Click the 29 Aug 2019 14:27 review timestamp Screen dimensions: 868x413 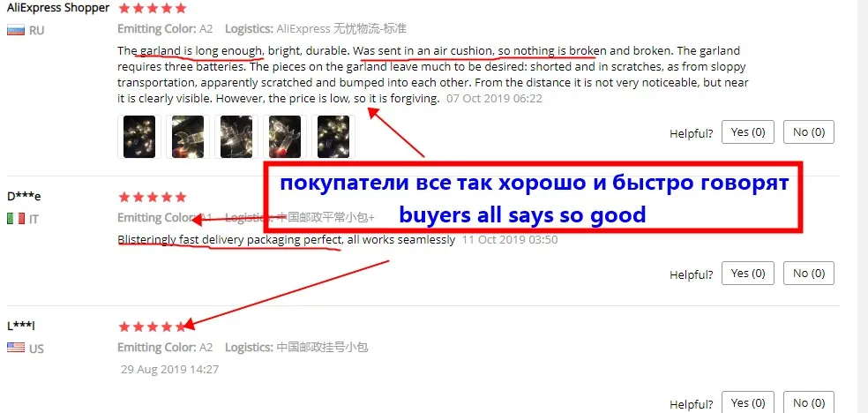click(x=170, y=369)
